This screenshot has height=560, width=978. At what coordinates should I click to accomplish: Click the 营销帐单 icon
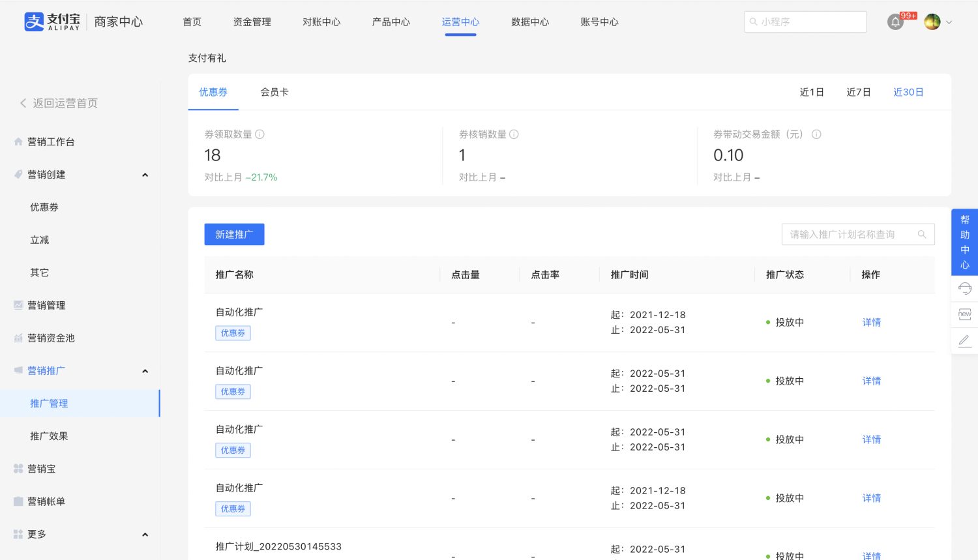coord(18,501)
